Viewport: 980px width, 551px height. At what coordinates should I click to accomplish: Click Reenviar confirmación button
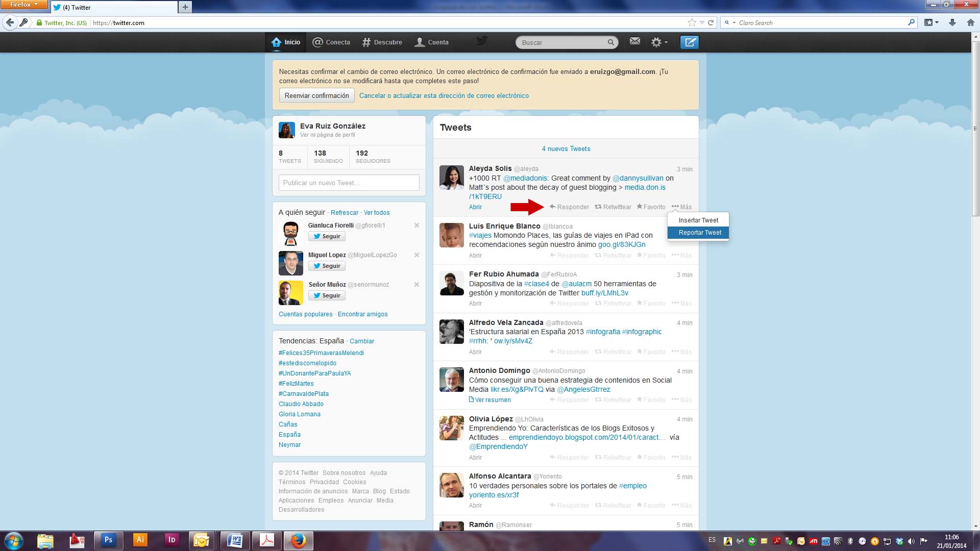click(316, 96)
